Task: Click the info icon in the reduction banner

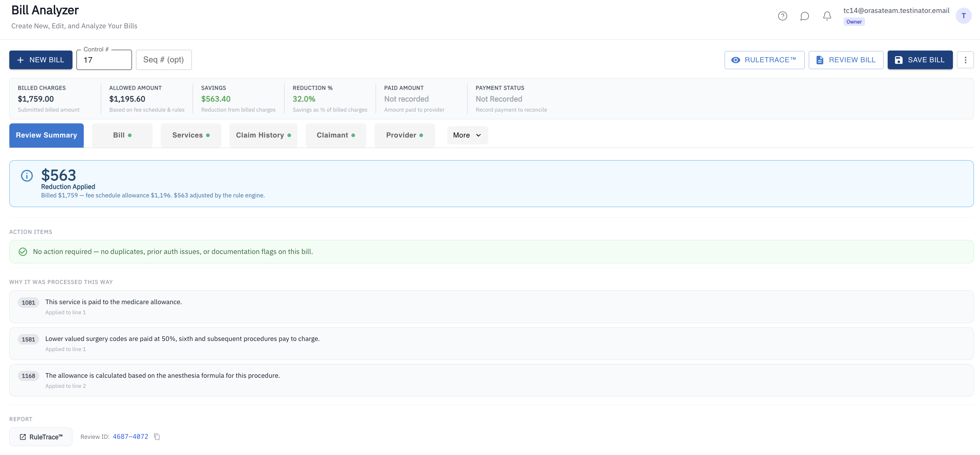Action: (27, 176)
